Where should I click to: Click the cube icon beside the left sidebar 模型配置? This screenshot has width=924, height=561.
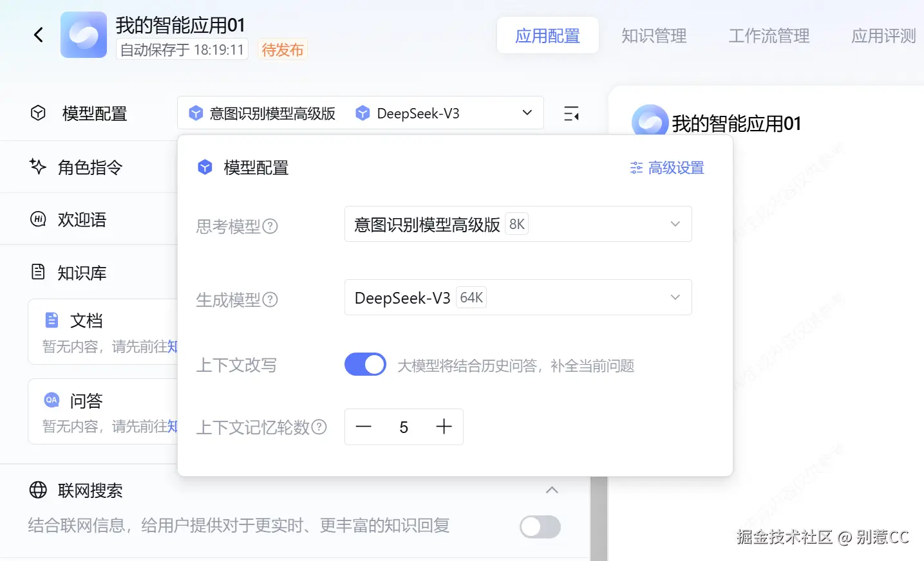[x=38, y=113]
